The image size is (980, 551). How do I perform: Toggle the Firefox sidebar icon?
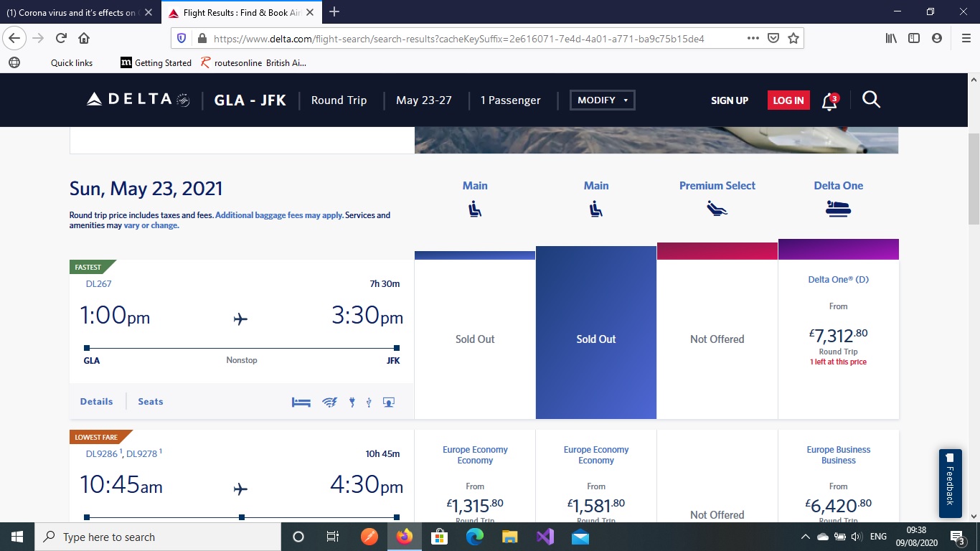click(x=914, y=39)
